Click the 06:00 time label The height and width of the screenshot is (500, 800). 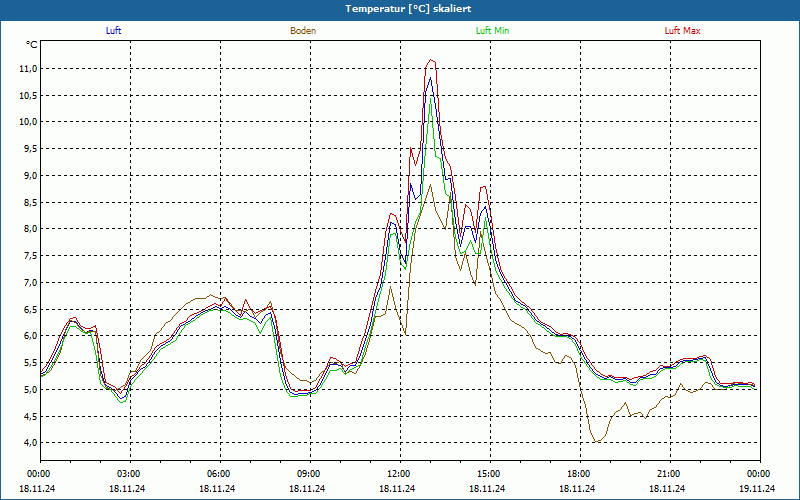click(x=220, y=474)
